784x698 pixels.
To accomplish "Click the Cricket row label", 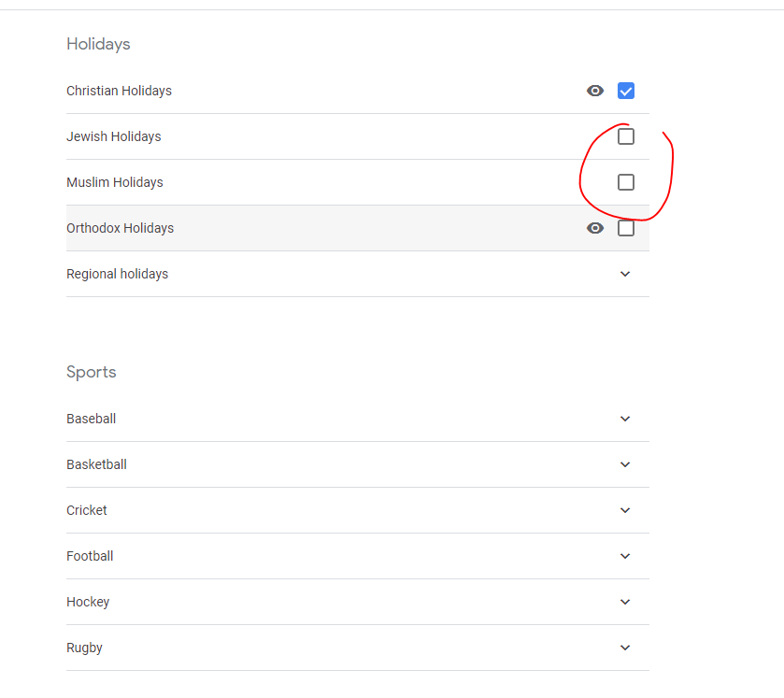I will click(x=87, y=510).
